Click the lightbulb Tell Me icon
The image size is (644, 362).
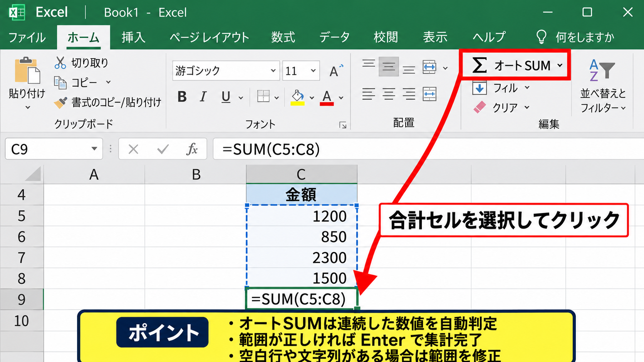[x=541, y=37]
